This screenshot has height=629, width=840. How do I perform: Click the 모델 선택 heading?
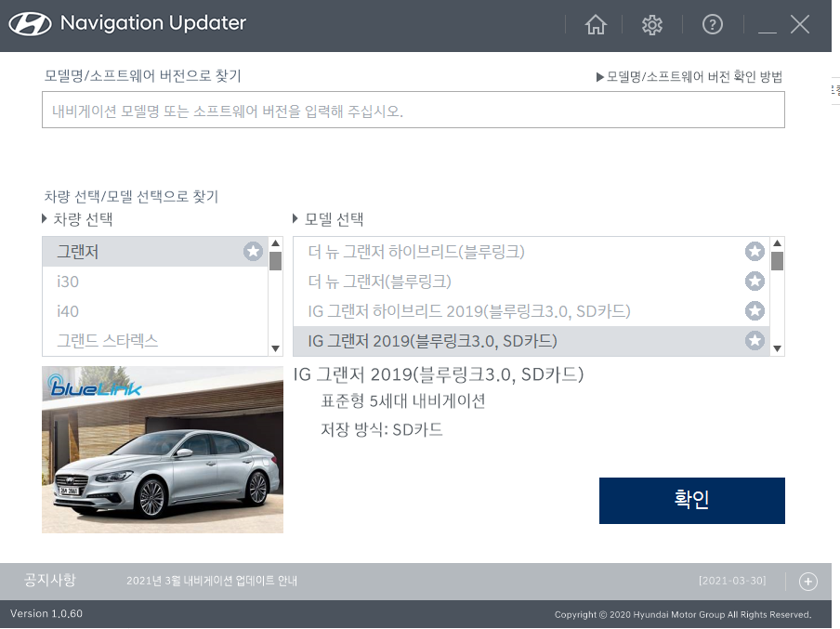334,219
